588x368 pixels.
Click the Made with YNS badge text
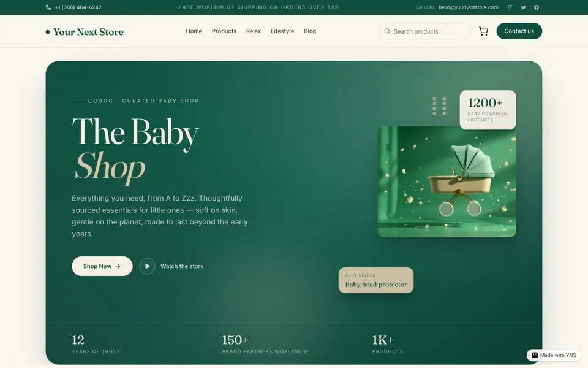pyautogui.click(x=558, y=355)
